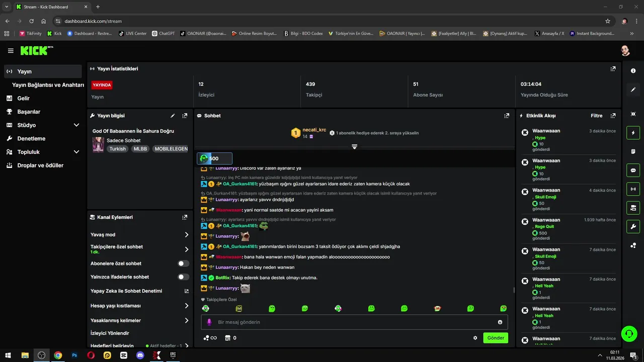This screenshot has width=644, height=362.
Task: Open Hedefleri belirleyin options
Action: [x=139, y=346]
